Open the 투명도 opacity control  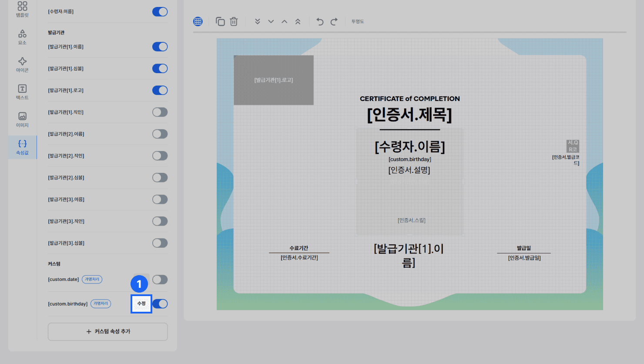coord(358,21)
